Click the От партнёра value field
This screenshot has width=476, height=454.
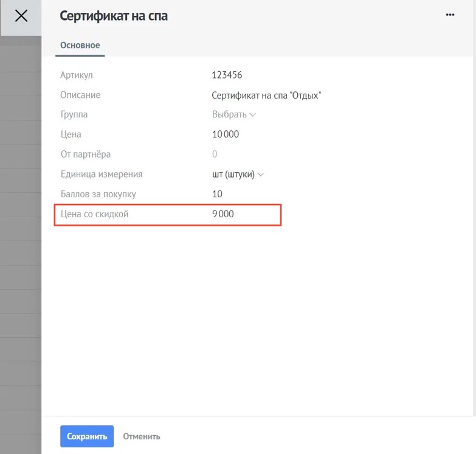215,154
